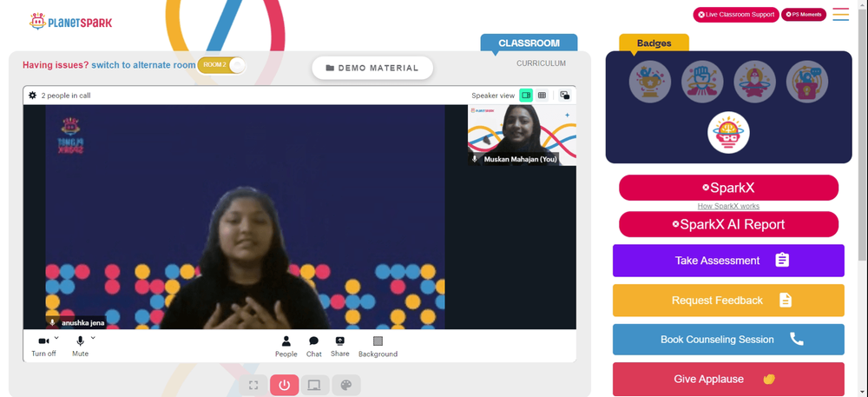Open the Badges tab
The width and height of the screenshot is (868, 397).
tap(654, 43)
